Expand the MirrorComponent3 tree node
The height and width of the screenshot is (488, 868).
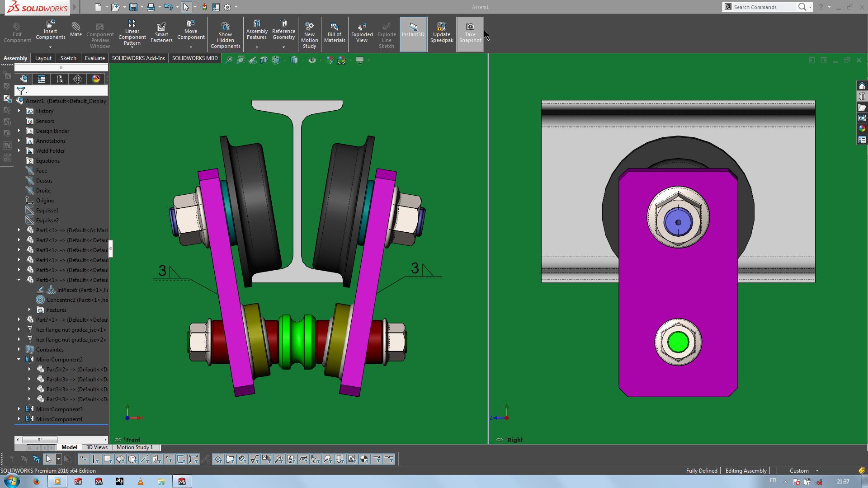pos(19,409)
